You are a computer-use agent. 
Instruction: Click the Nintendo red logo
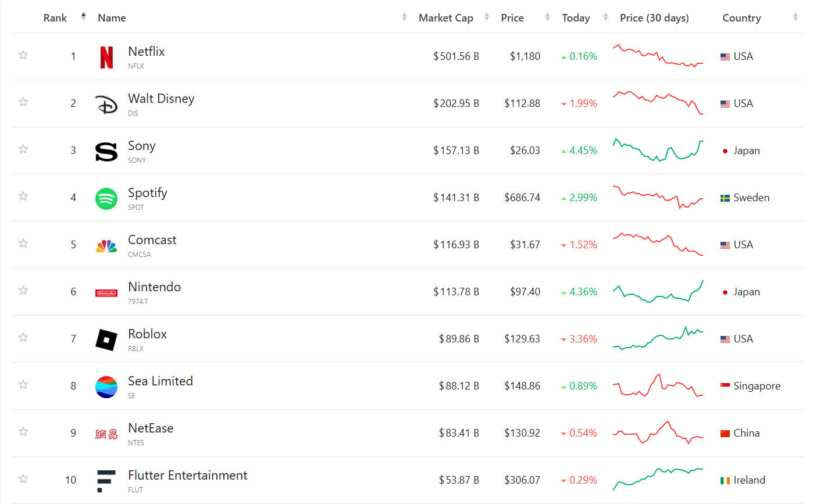click(x=106, y=293)
